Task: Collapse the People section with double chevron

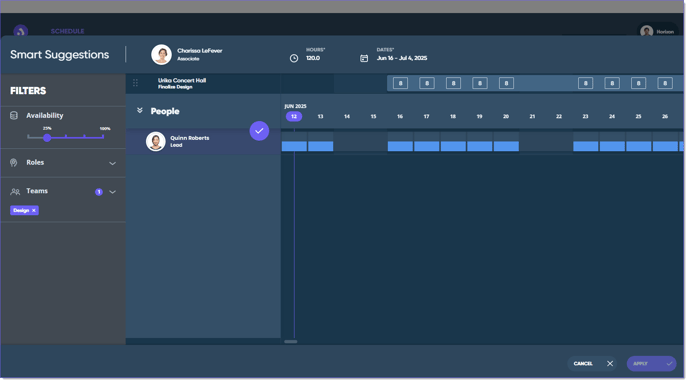Action: coord(140,111)
